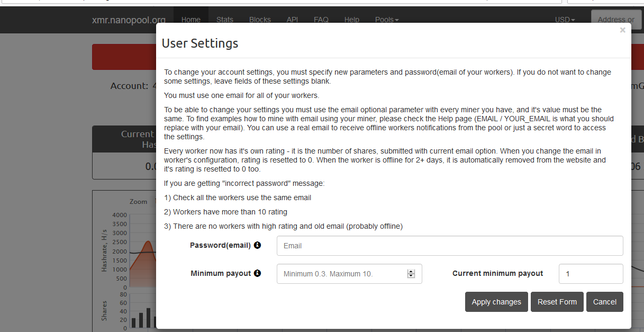The image size is (644, 332).
Task: Open the USD currency dropdown
Action: click(565, 20)
